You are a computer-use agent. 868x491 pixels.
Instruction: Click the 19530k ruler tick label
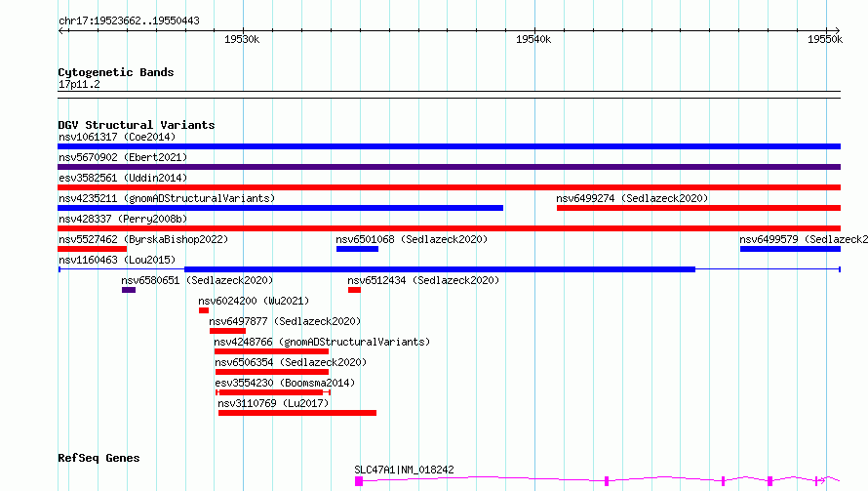tap(242, 39)
